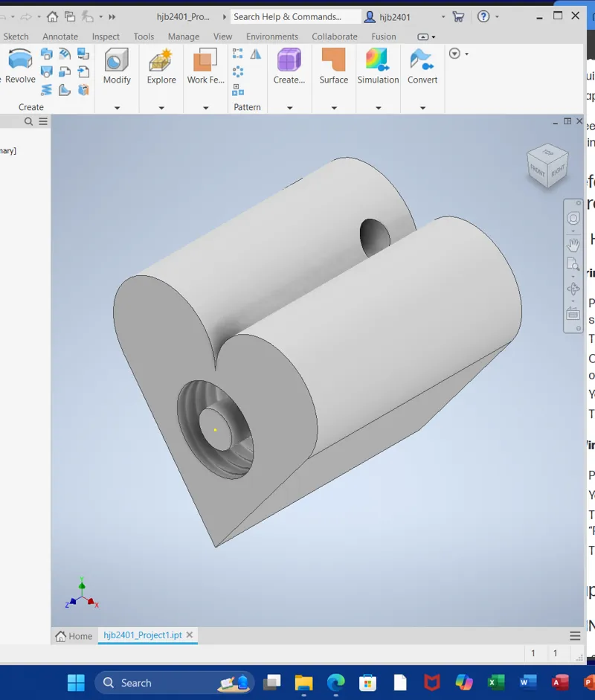The height and width of the screenshot is (700, 595).
Task: Click the Emboss tool icon
Action: click(65, 54)
